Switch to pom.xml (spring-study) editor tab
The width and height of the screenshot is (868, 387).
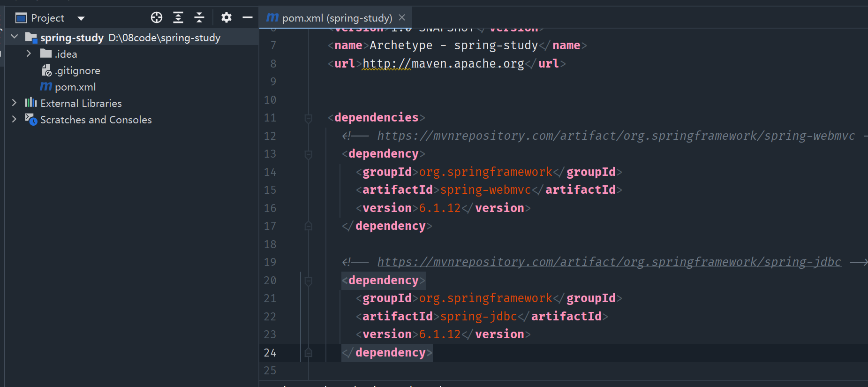[x=337, y=18]
